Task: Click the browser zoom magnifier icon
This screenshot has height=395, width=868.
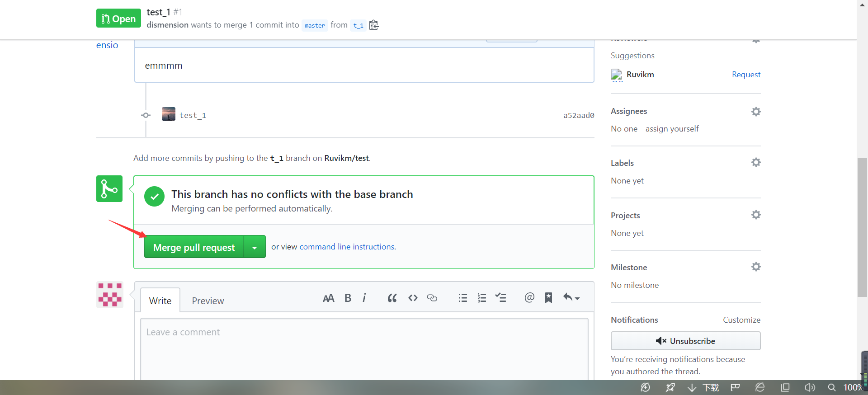Action: [831, 387]
